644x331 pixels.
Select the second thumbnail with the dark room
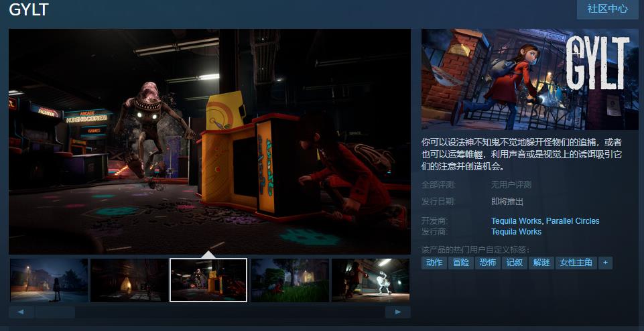coord(129,280)
